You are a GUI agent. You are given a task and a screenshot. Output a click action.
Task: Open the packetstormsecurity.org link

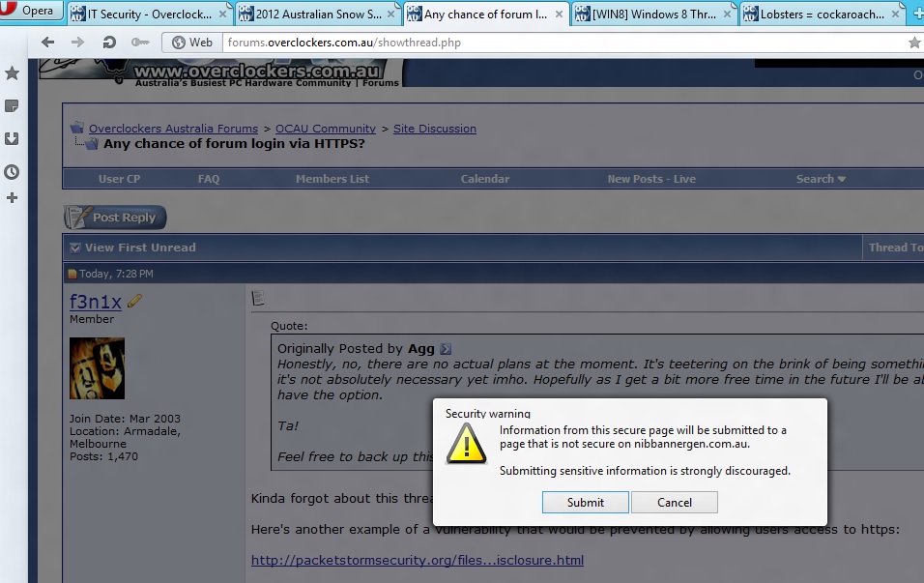[418, 560]
